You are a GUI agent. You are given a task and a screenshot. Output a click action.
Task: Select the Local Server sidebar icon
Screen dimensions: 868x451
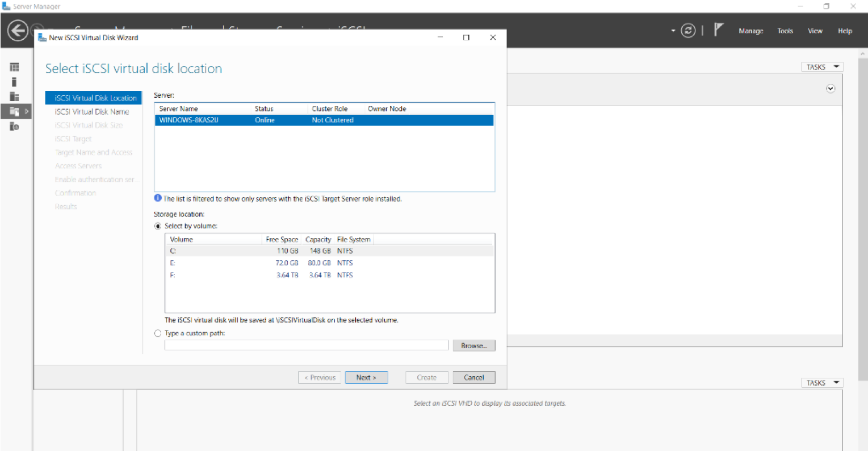tap(14, 82)
